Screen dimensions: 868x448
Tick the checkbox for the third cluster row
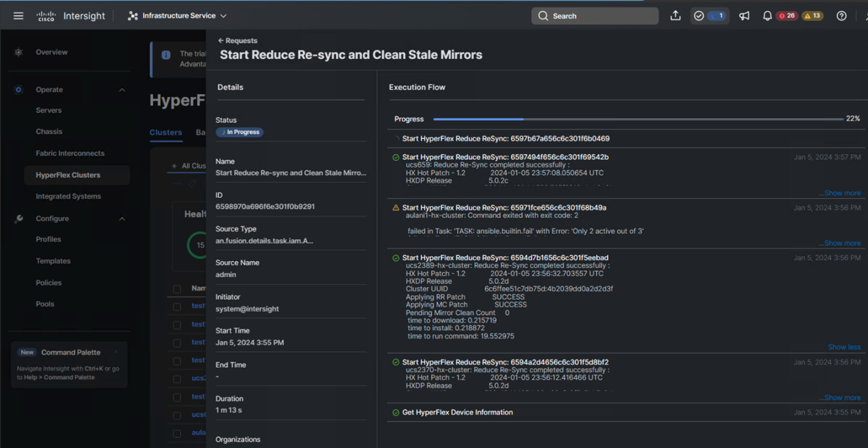pyautogui.click(x=177, y=343)
